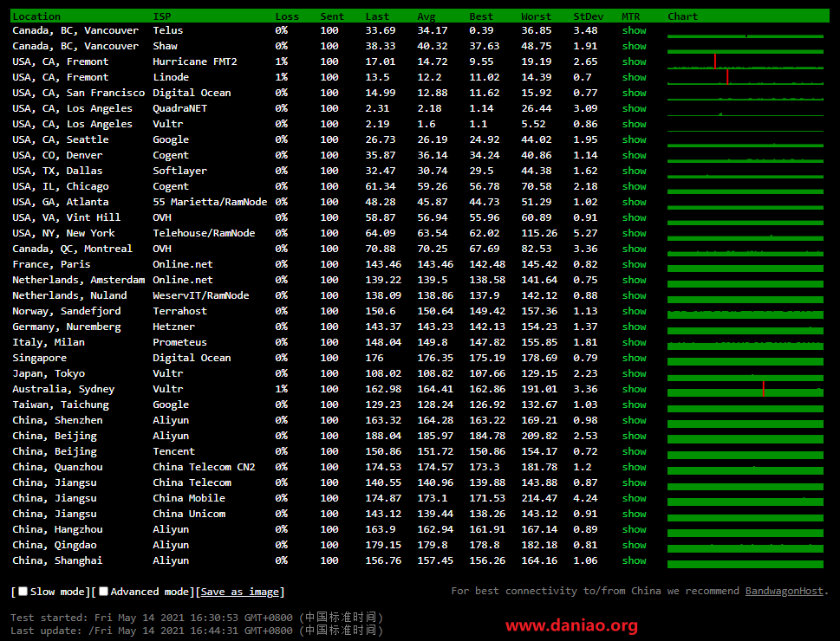The height and width of the screenshot is (641, 840).
Task: Show MTR for OVH Montreal row
Action: [635, 249]
